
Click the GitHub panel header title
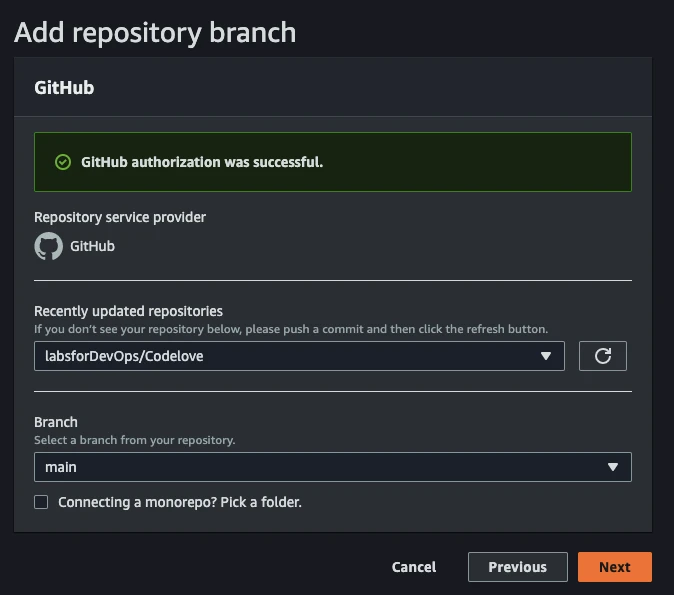tap(64, 88)
